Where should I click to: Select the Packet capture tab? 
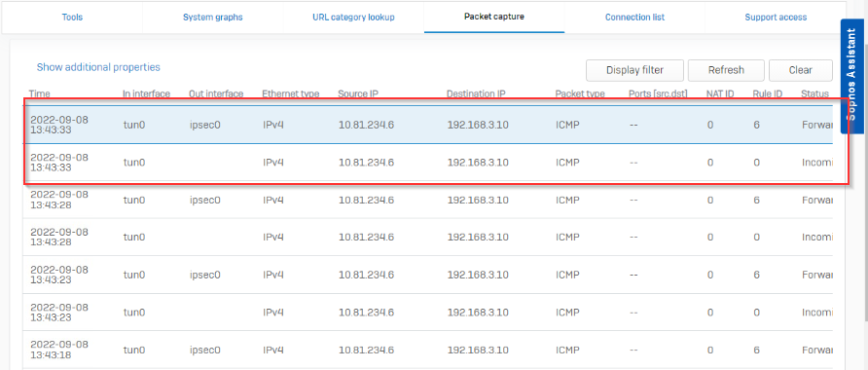pyautogui.click(x=493, y=17)
